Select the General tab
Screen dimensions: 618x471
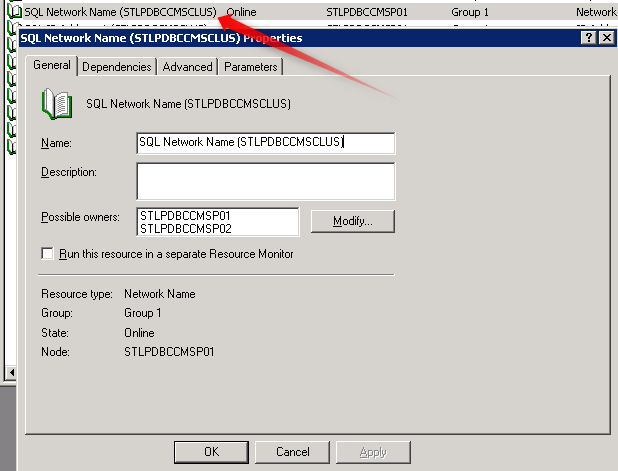pos(52,65)
